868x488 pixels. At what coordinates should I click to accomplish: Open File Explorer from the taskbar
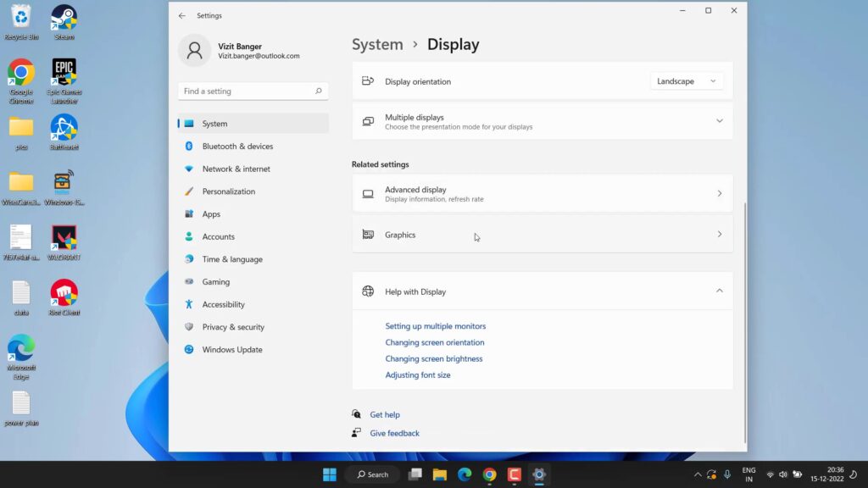440,474
